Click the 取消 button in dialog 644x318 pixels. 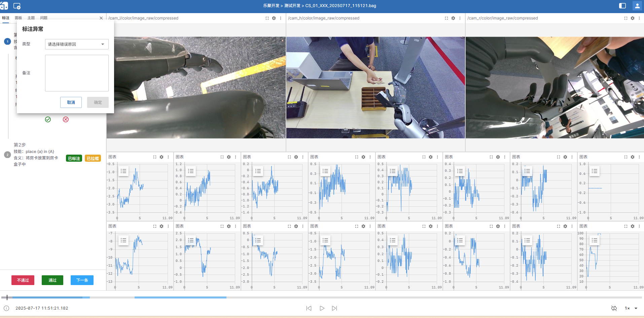(x=71, y=103)
